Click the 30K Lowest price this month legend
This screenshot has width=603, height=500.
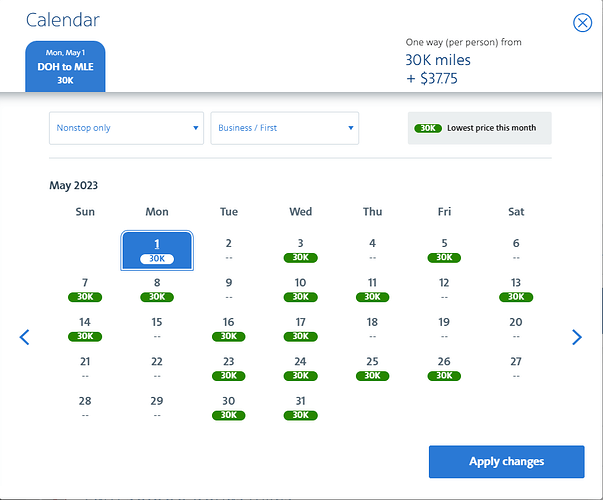pyautogui.click(x=479, y=128)
